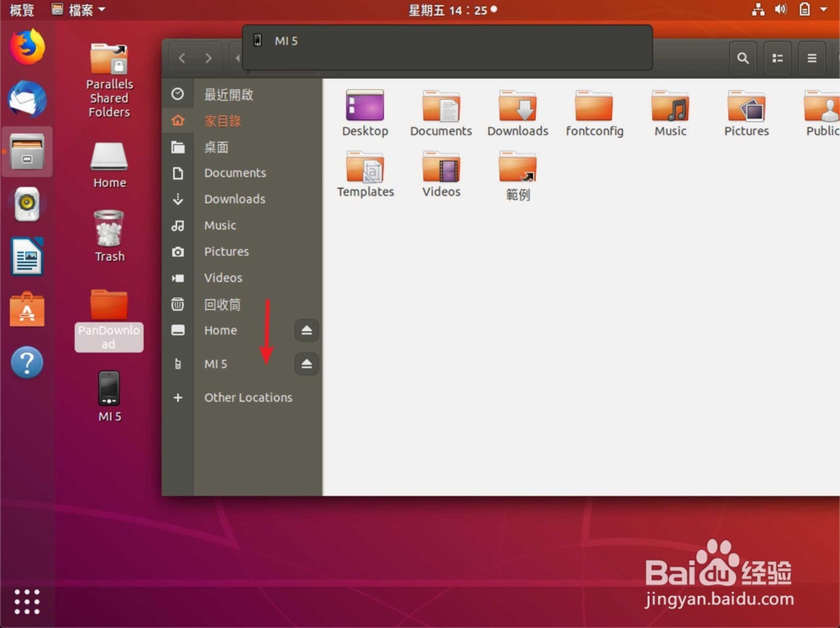Image resolution: width=840 pixels, height=628 pixels.
Task: Select the PanDownload desktop folder
Action: [x=108, y=320]
